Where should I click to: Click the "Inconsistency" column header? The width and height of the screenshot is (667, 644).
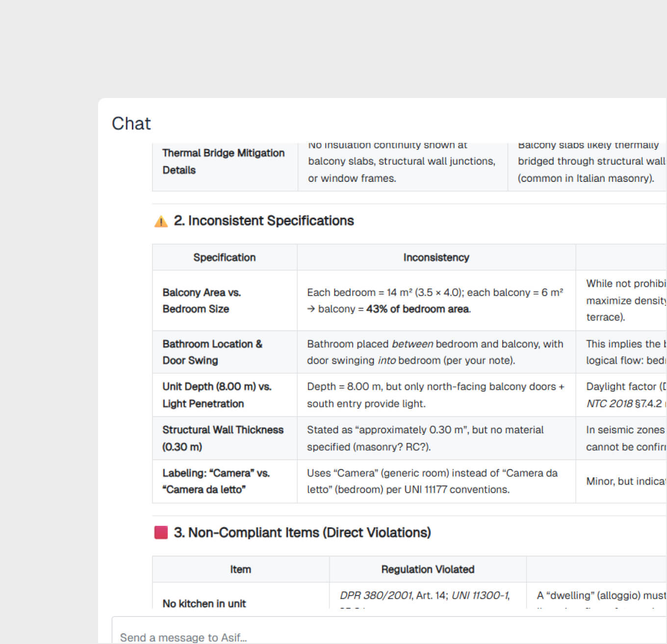(436, 258)
